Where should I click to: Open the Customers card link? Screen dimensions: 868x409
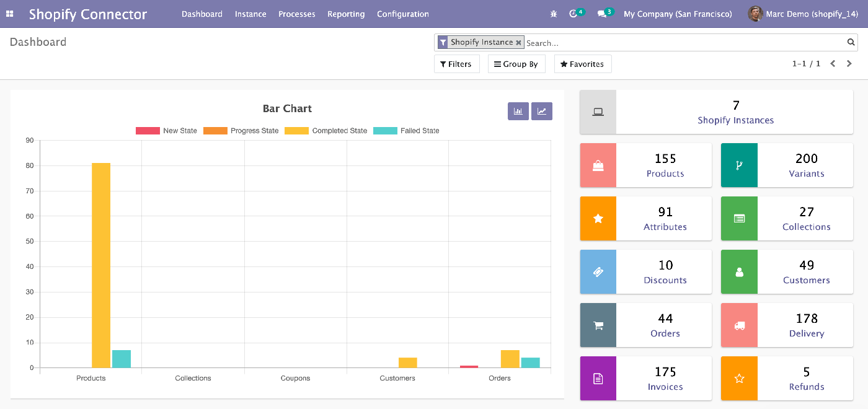[x=807, y=280]
